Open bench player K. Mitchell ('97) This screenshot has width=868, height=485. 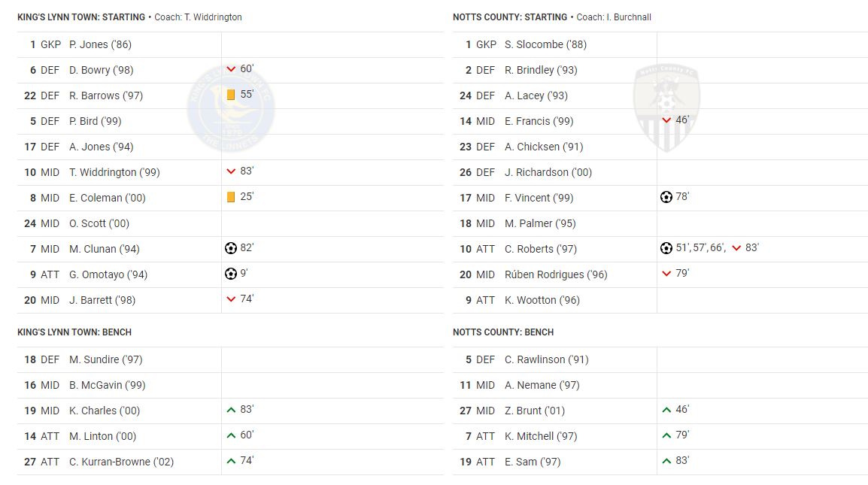541,436
